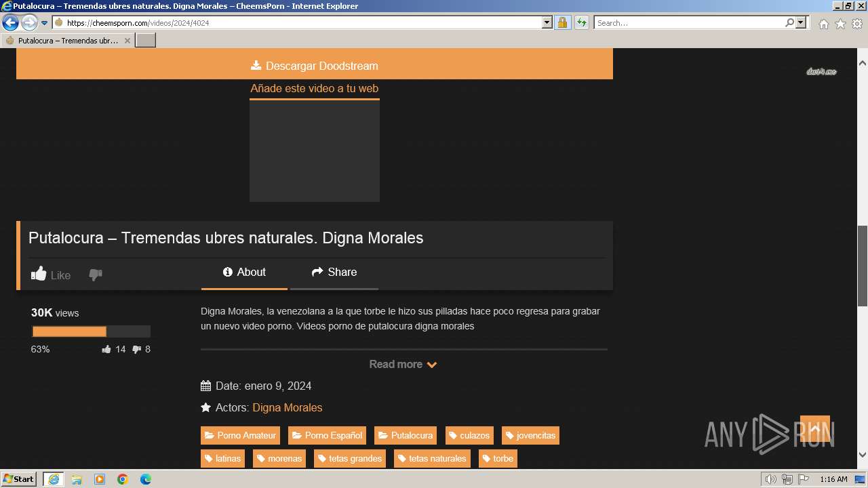
Task: Refresh the page using the refresh icon
Action: [x=581, y=22]
